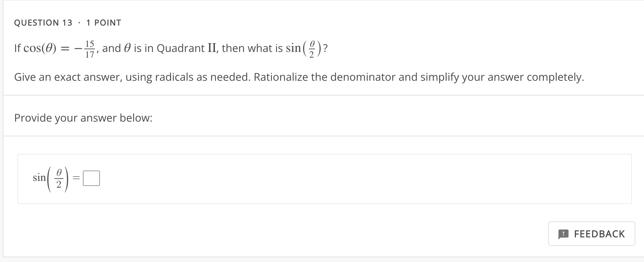This screenshot has width=644, height=262.
Task: Open the FEEDBACK dialog
Action: coord(591,234)
